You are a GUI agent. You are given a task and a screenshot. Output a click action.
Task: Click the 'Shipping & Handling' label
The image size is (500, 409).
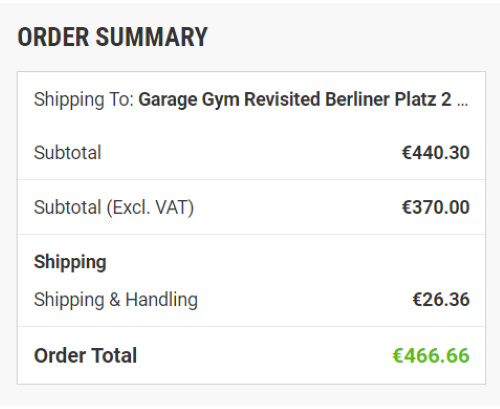point(116,300)
